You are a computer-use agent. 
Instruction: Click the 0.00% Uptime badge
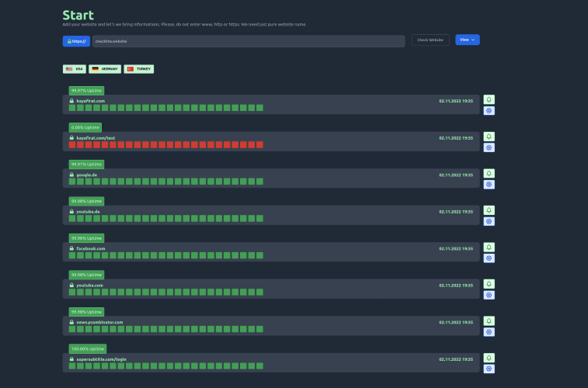pyautogui.click(x=85, y=127)
